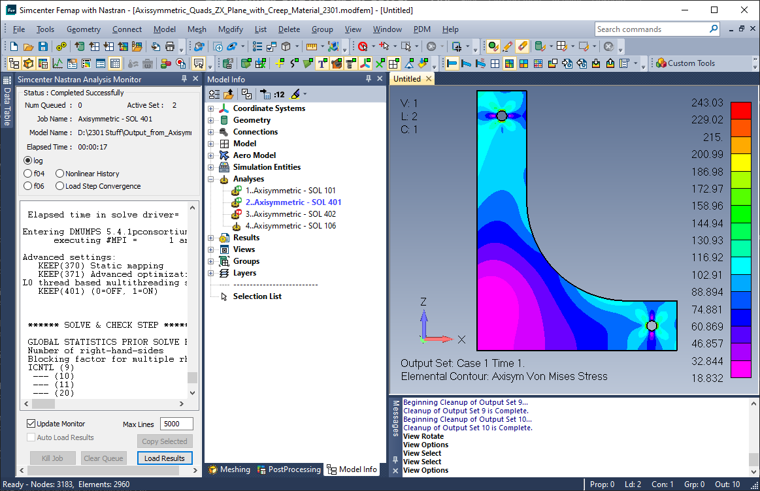Select analysis 2..Axisymmetric - SOL 401
Image resolution: width=760 pixels, height=491 pixels.
tap(293, 202)
